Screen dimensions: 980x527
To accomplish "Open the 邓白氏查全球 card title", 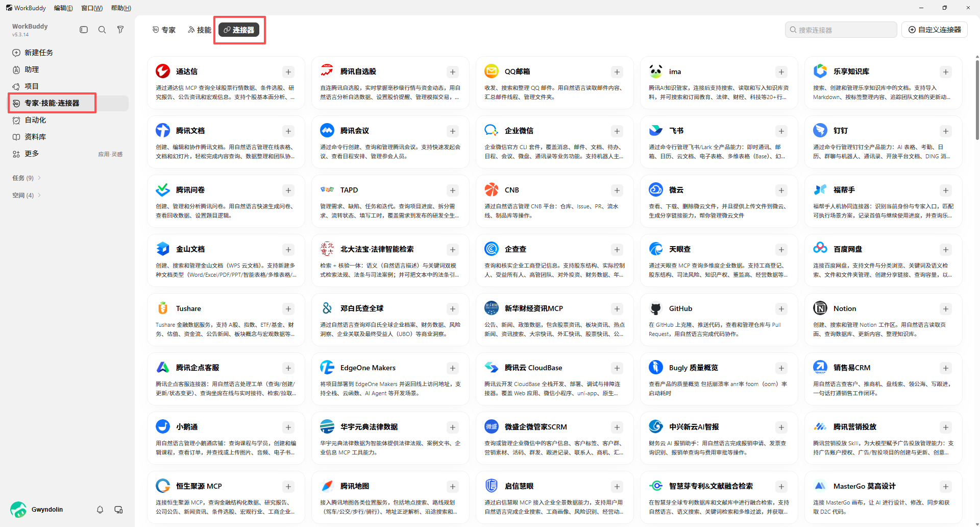I will [361, 308].
